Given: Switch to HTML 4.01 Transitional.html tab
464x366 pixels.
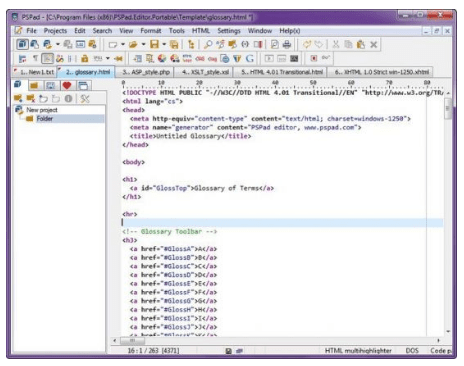Looking at the screenshot, I should click(x=280, y=72).
